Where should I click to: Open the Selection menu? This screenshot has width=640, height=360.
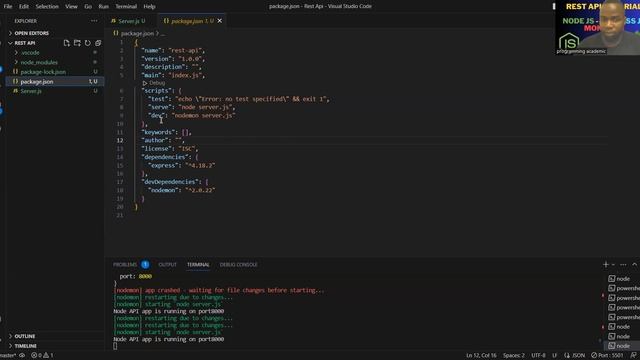[x=47, y=7]
